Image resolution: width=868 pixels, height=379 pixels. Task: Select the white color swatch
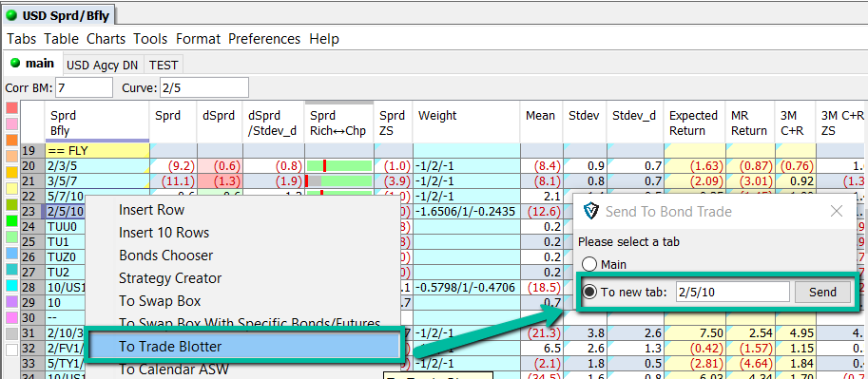[x=11, y=350]
